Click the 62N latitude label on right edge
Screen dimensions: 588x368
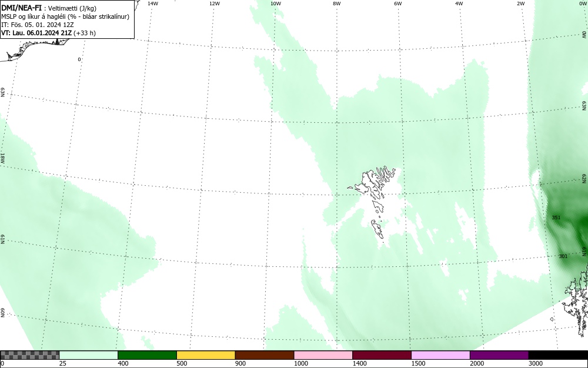[x=584, y=178]
